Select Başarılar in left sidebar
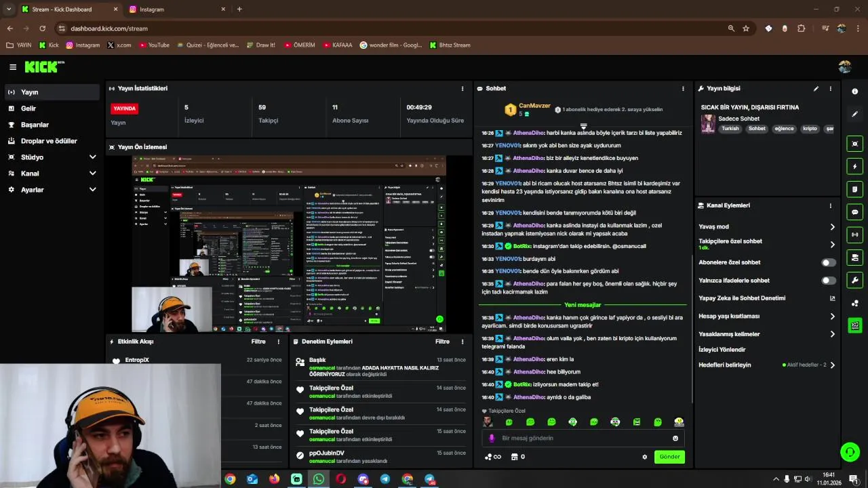The height and width of the screenshot is (488, 868). tap(52, 125)
